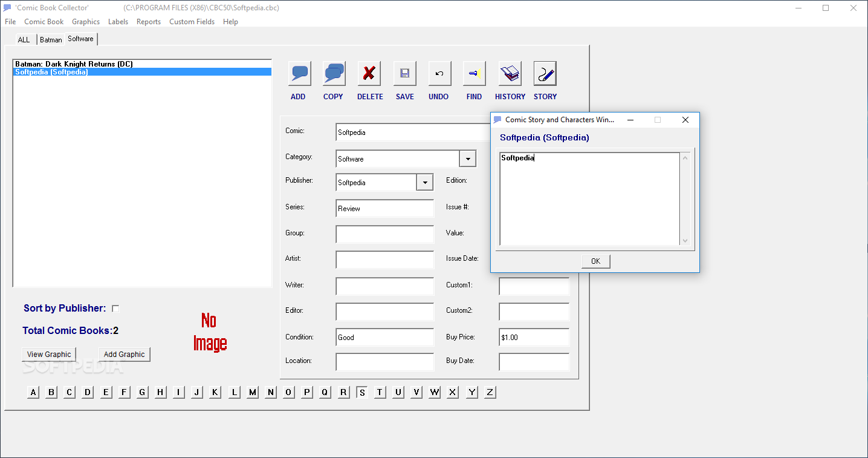Filter by letter W button
The image size is (868, 458).
(435, 393)
